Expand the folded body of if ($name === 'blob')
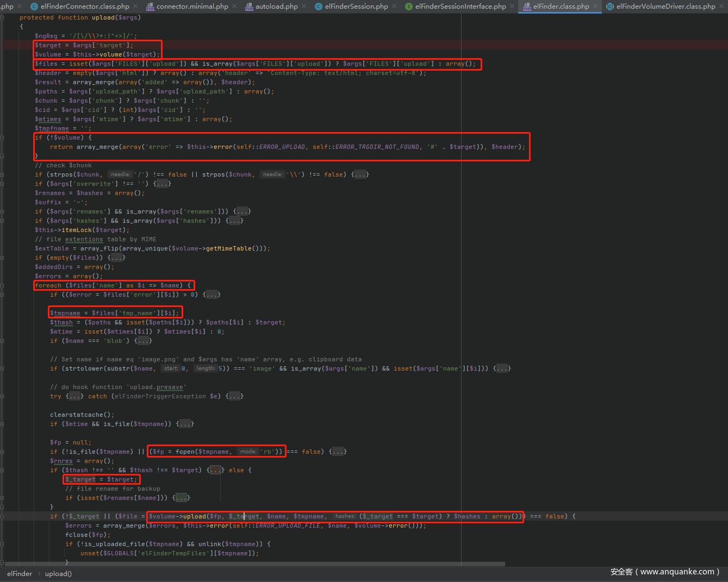 point(143,341)
